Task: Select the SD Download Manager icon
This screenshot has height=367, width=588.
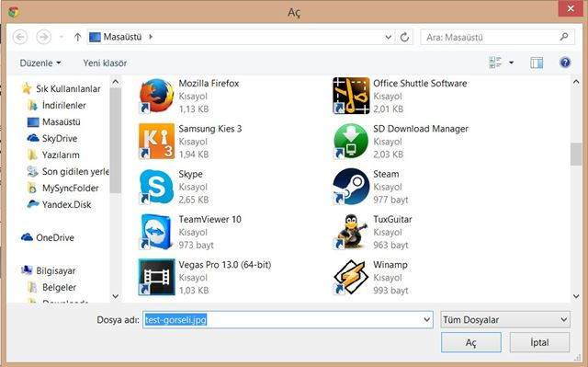Action: tap(351, 141)
